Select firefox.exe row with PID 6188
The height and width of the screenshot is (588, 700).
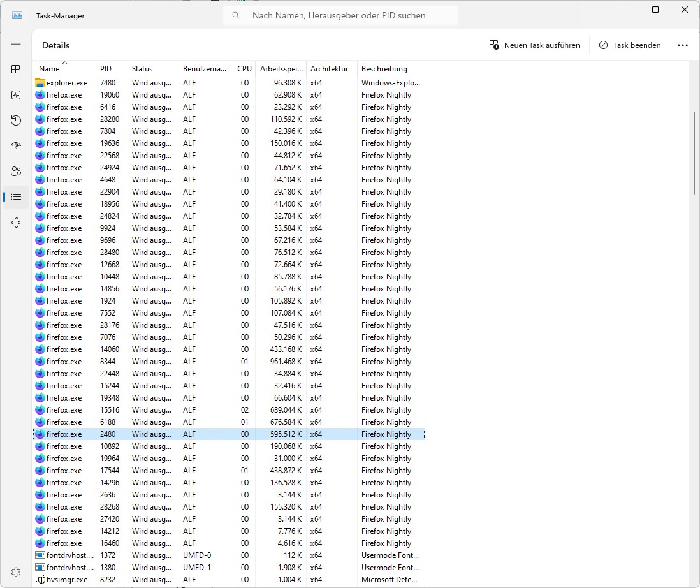(x=229, y=422)
